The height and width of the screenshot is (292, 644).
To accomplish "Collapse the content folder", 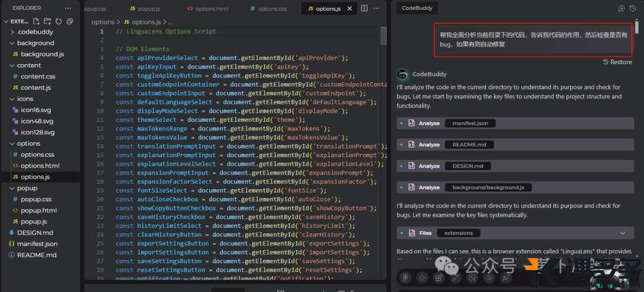I will pos(12,66).
